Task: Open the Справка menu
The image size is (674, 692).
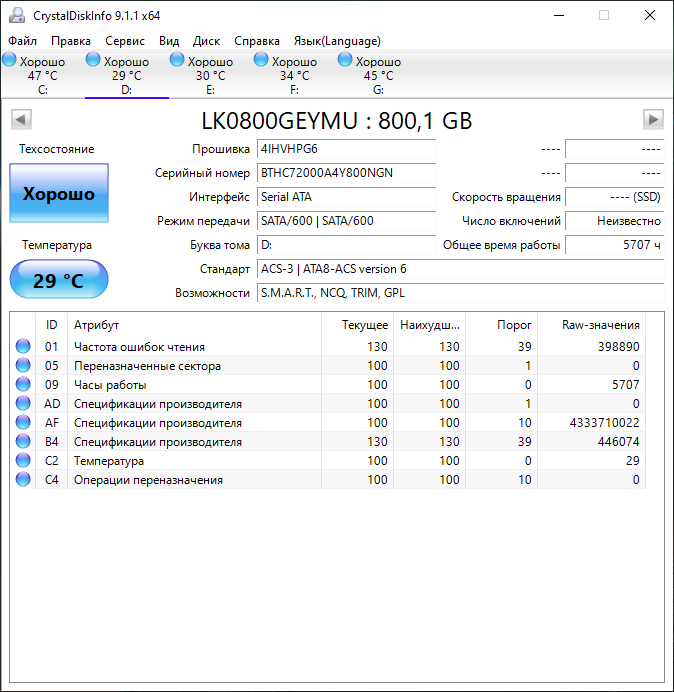Action: 257,41
